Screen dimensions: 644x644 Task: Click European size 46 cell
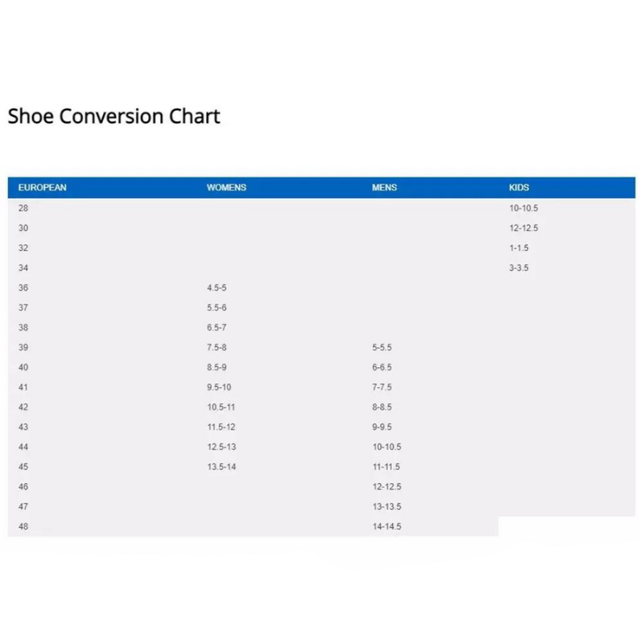[23, 487]
